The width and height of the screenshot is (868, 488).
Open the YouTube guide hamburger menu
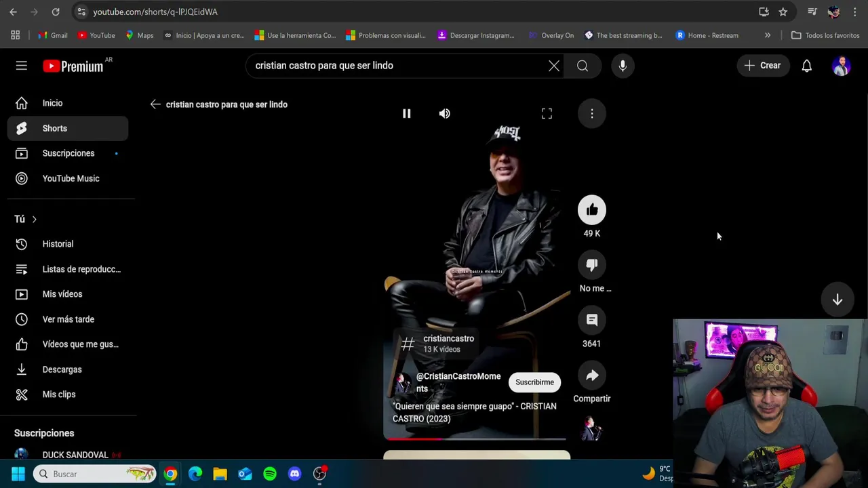22,66
